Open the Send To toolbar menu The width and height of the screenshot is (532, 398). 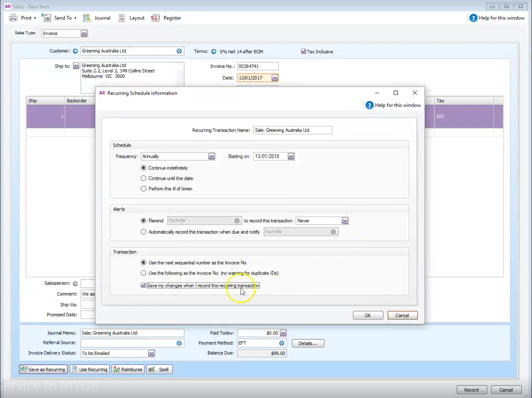[59, 18]
